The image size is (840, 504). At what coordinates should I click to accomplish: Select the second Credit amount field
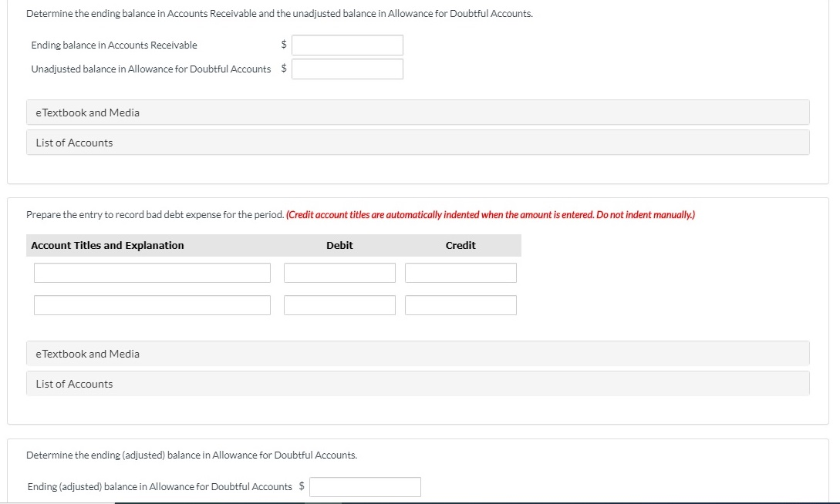pos(460,304)
